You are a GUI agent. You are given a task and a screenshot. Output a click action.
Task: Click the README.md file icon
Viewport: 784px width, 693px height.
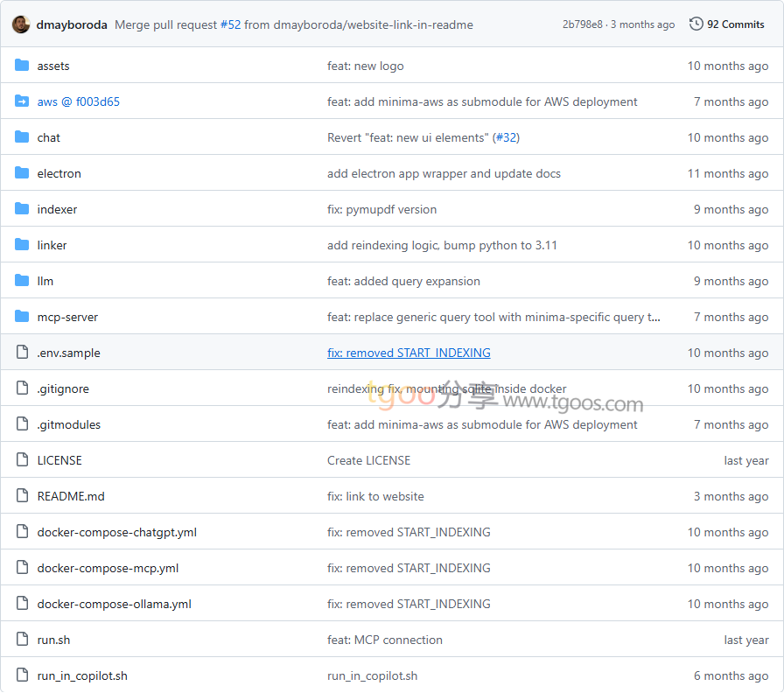point(22,496)
